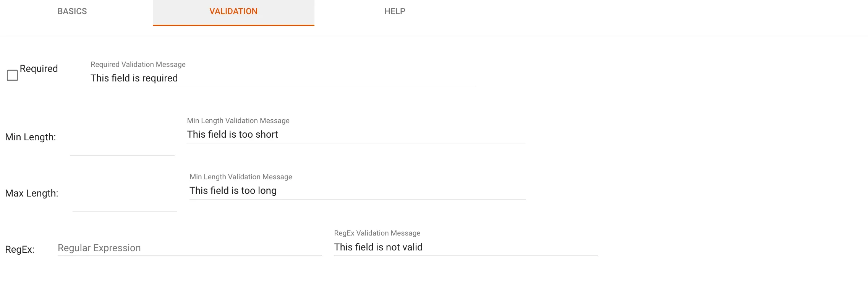Select the message 'This field is not valid'
868x286 pixels.
pos(378,247)
